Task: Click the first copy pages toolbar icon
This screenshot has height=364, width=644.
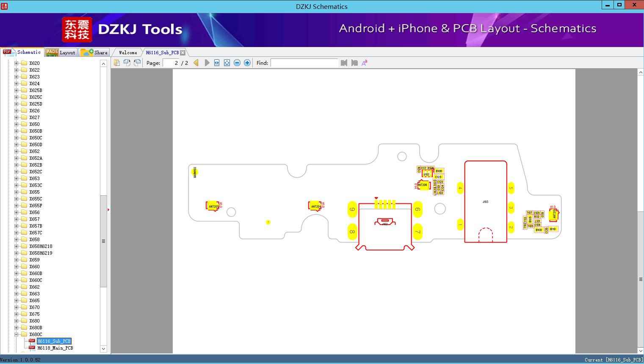Action: pos(117,63)
